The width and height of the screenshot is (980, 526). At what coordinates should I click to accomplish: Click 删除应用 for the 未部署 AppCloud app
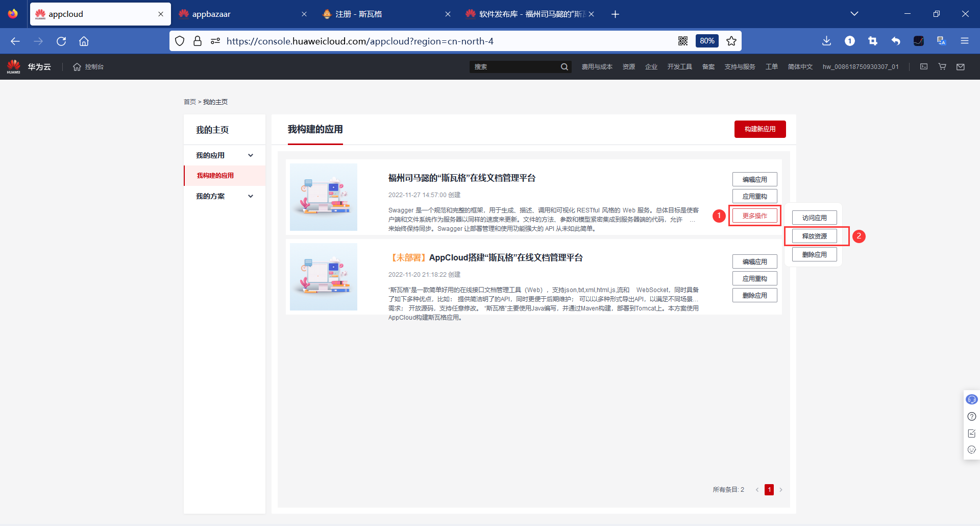(x=755, y=296)
